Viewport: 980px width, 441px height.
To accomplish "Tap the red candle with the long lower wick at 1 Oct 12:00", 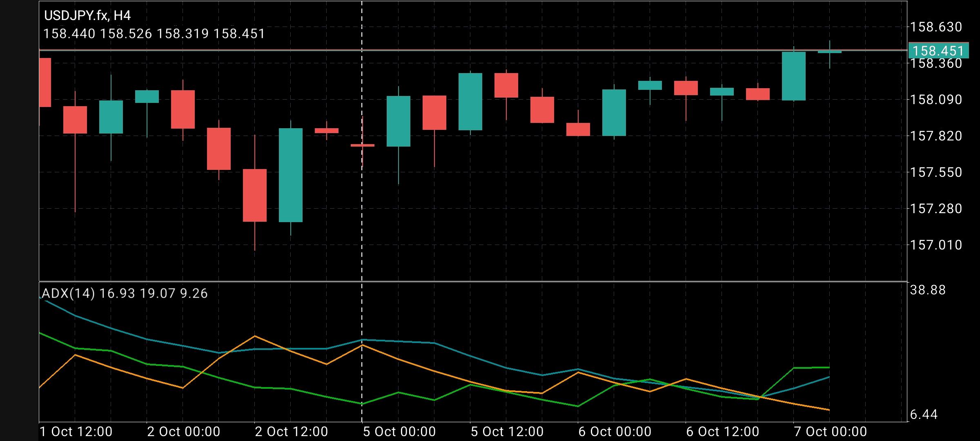I will coord(75,120).
